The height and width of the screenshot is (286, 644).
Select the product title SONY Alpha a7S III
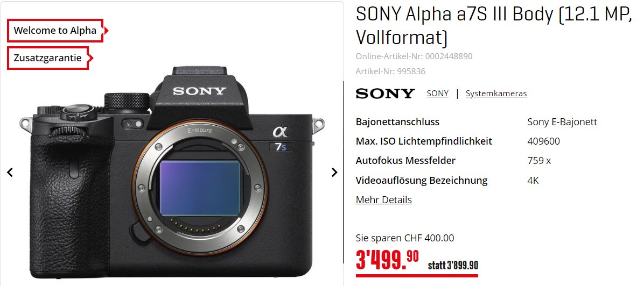pyautogui.click(x=494, y=26)
